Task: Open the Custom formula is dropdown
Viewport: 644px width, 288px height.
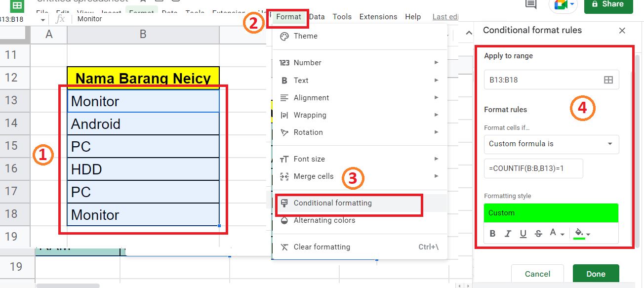Action: coord(551,144)
